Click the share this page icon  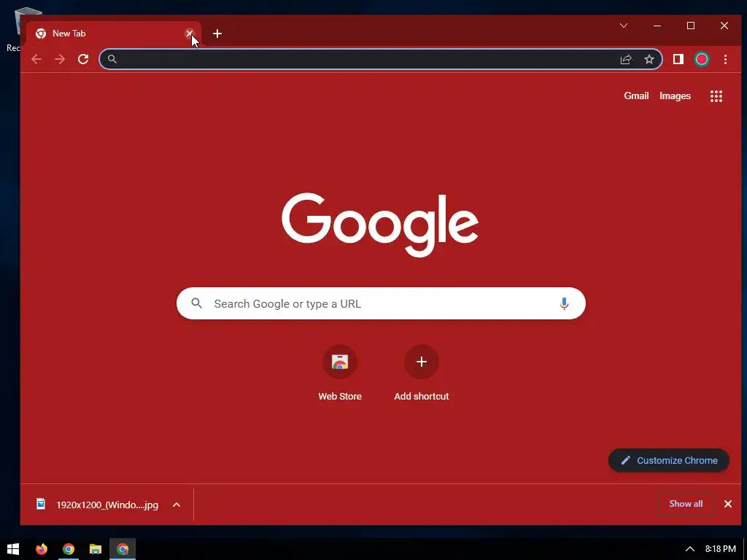[626, 59]
